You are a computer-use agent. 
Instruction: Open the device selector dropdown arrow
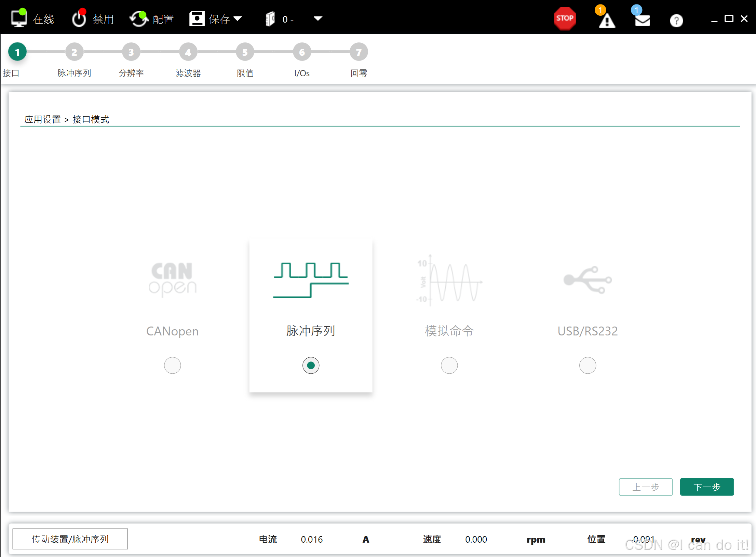(318, 18)
